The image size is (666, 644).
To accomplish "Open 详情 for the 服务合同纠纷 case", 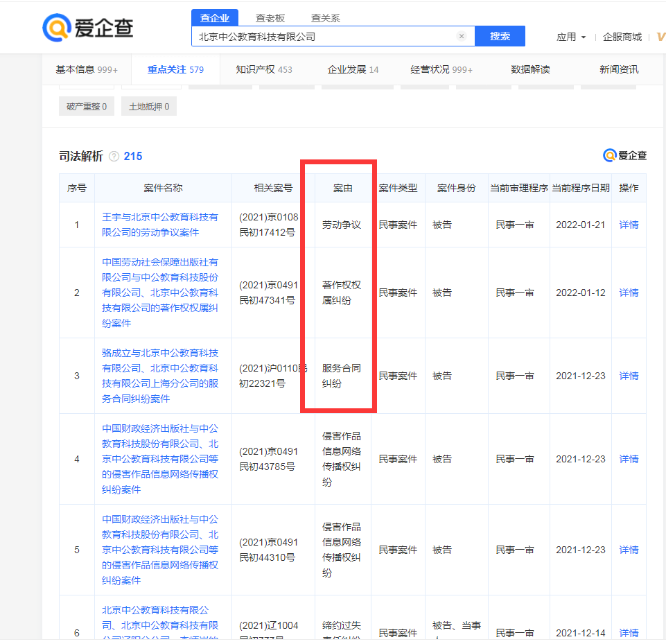I will 629,376.
